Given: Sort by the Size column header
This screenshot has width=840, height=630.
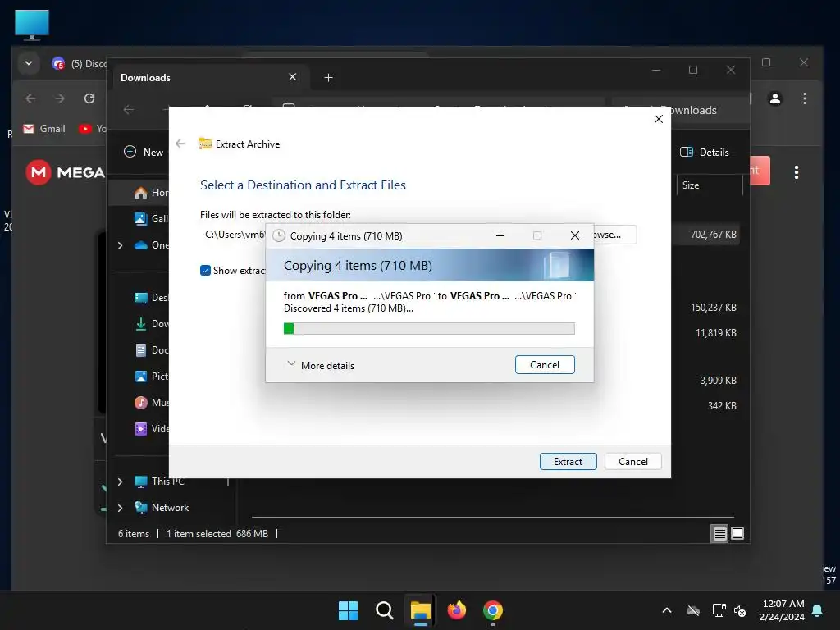Looking at the screenshot, I should (x=710, y=185).
